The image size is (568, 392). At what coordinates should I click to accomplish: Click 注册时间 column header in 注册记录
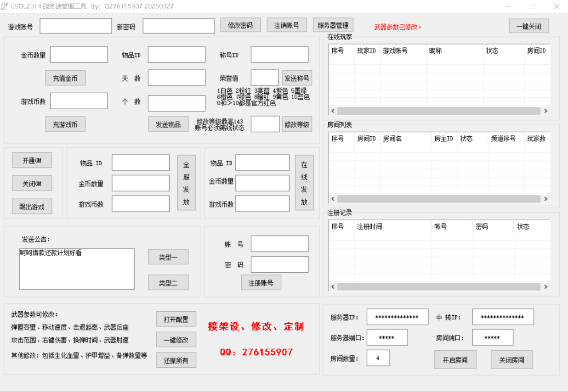[393, 227]
